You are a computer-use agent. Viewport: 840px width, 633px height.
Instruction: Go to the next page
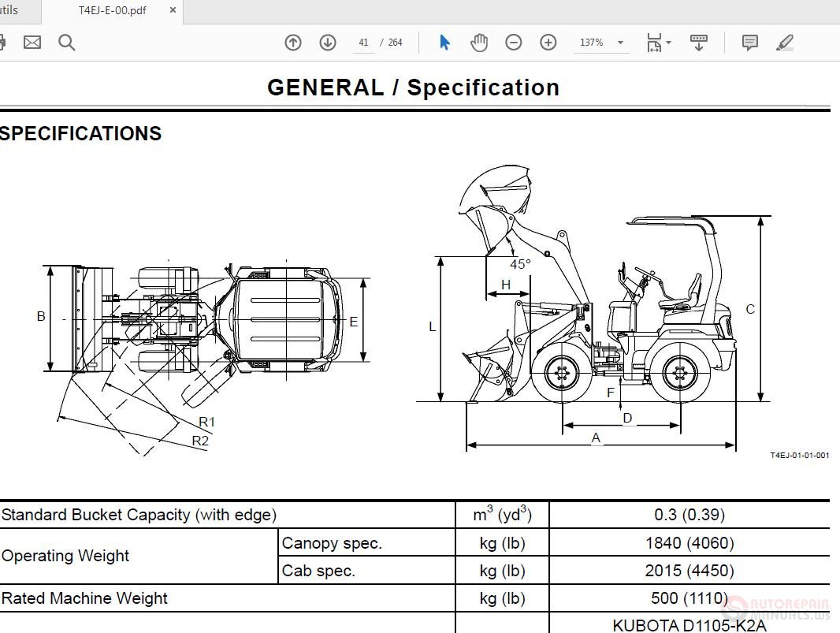[327, 43]
